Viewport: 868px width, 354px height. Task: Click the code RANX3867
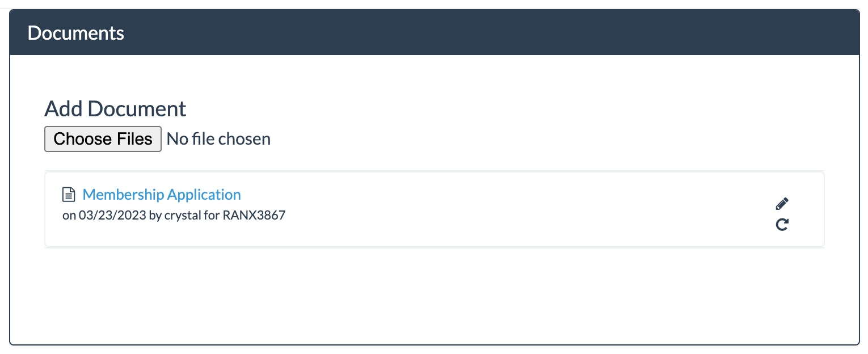255,216
